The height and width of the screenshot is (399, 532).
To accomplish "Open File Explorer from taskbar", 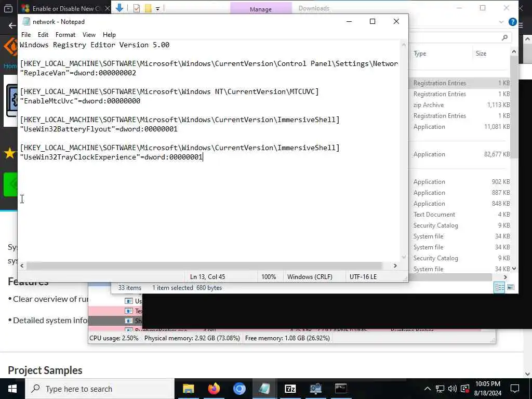I will pyautogui.click(x=188, y=389).
